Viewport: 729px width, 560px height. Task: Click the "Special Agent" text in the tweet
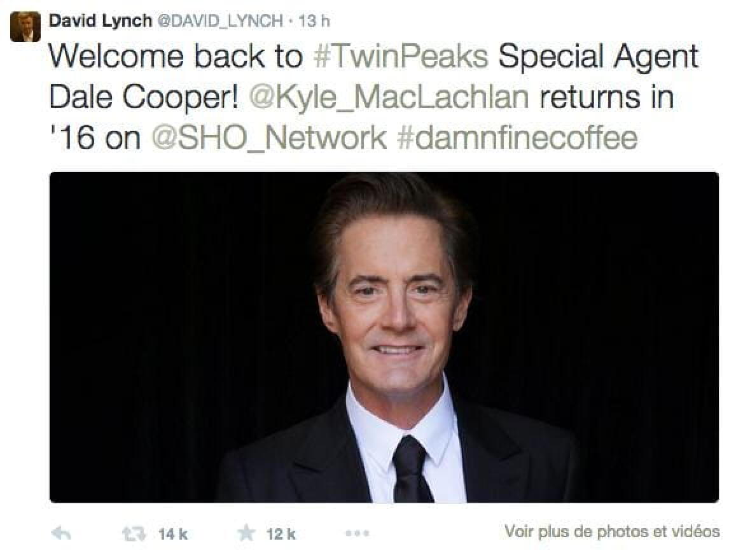pos(598,57)
